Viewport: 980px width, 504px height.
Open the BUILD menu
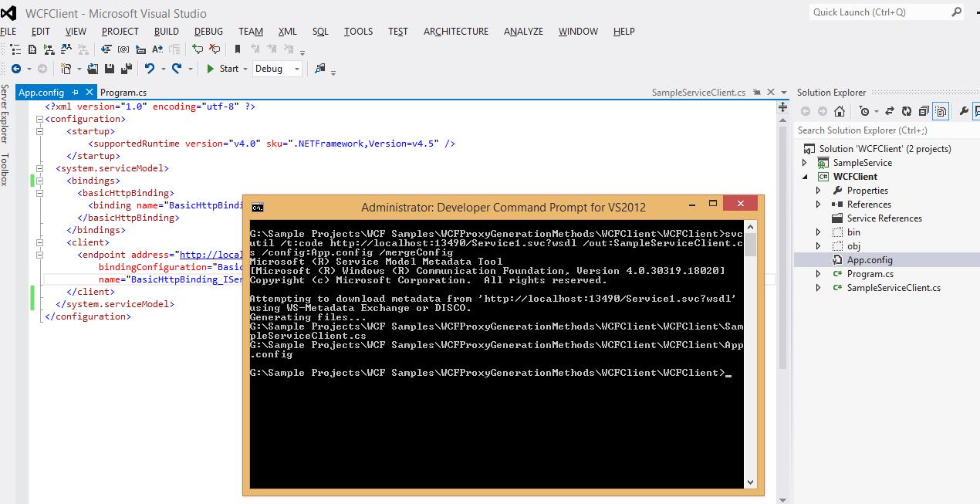point(167,32)
